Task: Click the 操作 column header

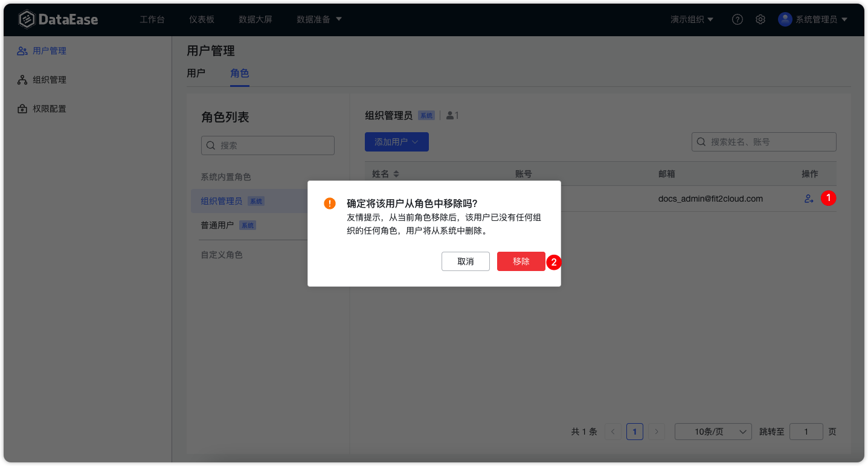Action: tap(810, 174)
